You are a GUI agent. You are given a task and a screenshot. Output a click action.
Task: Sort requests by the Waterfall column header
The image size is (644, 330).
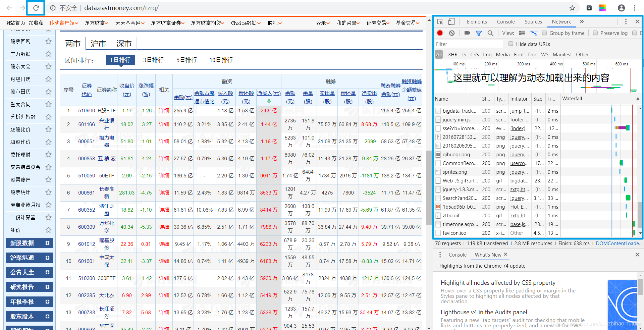tap(599, 99)
